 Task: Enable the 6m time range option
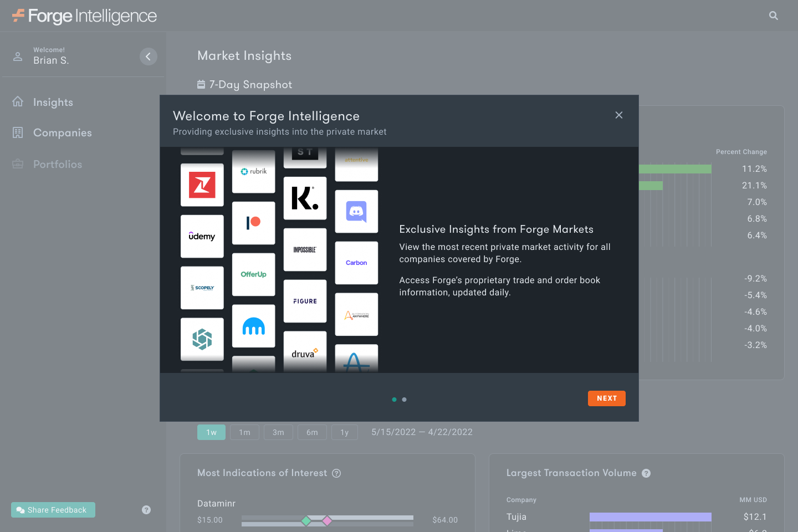tap(312, 432)
